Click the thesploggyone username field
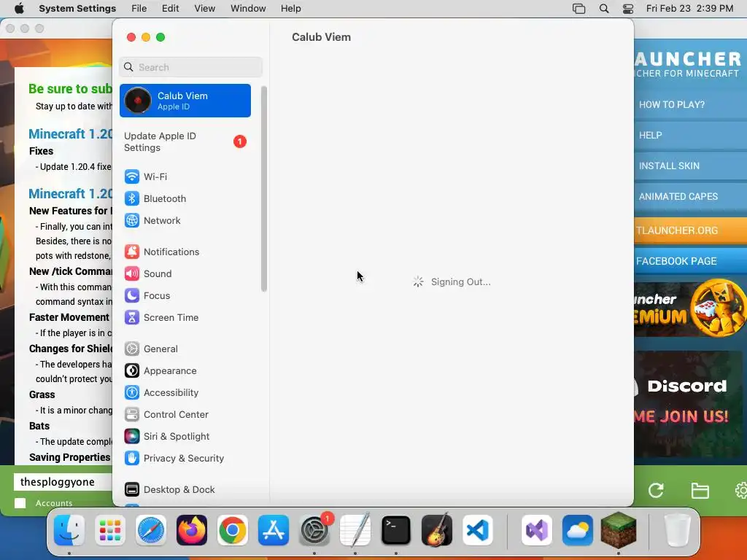Viewport: 747px width, 560px height. 63,482
